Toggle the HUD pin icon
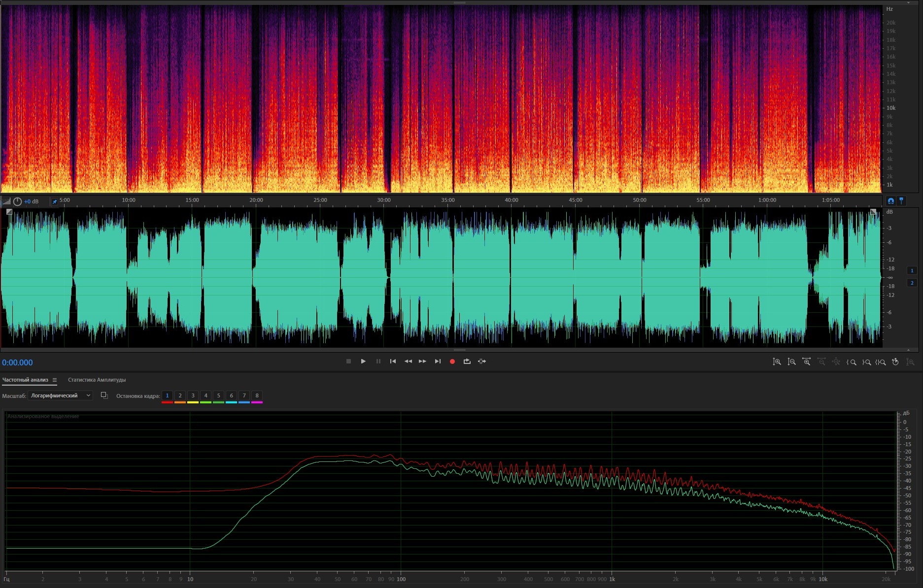The height and width of the screenshot is (588, 923). tap(55, 201)
